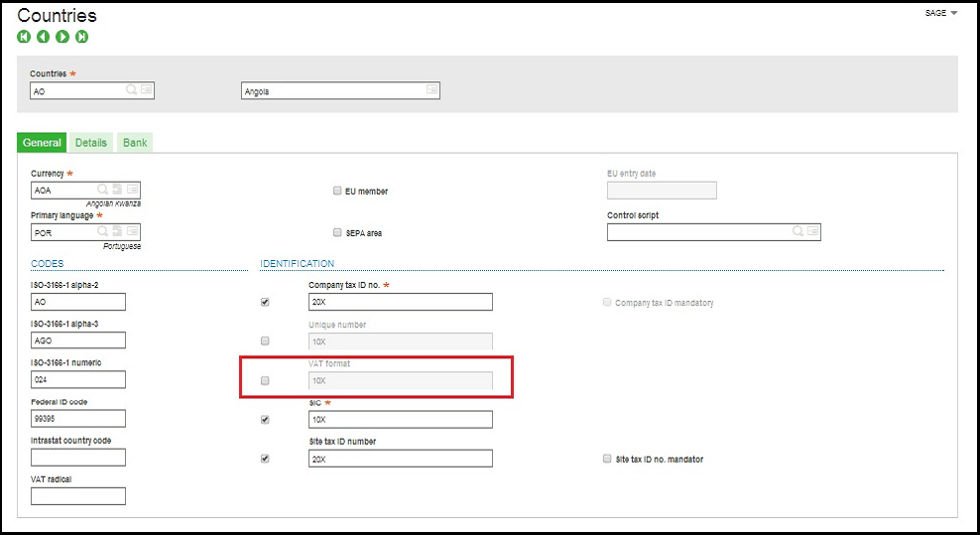Image resolution: width=980 pixels, height=535 pixels.
Task: Jump to language record via Primary language arrow icon
Action: pos(117,231)
